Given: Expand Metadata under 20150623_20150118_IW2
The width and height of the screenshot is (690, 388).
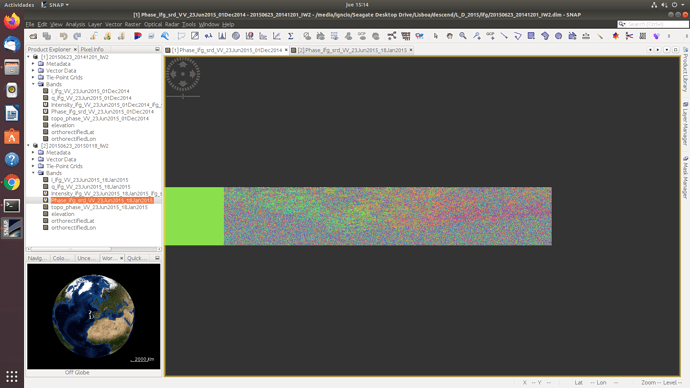Looking at the screenshot, I should [33, 153].
